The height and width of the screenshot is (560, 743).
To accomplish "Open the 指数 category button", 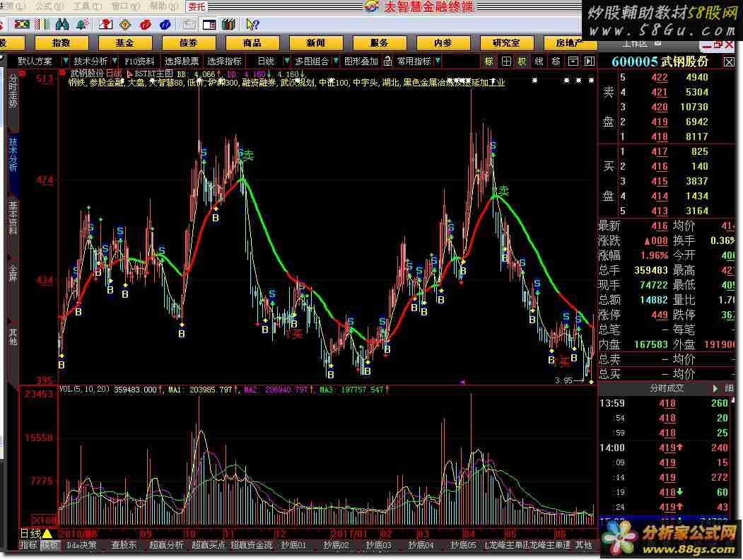I will 61,43.
